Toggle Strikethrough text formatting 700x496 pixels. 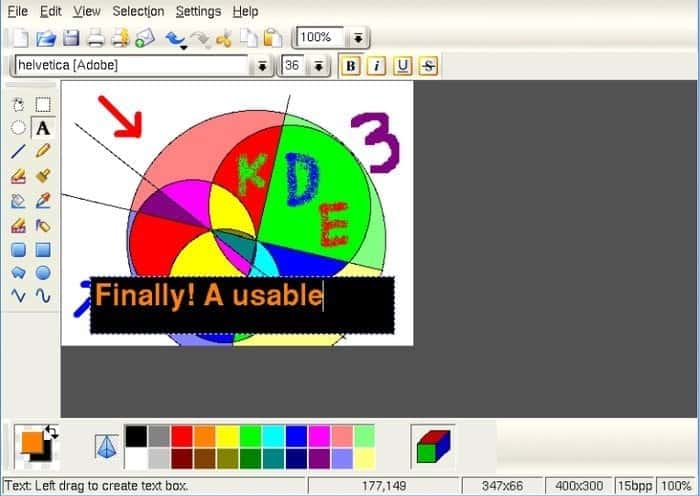pyautogui.click(x=428, y=66)
